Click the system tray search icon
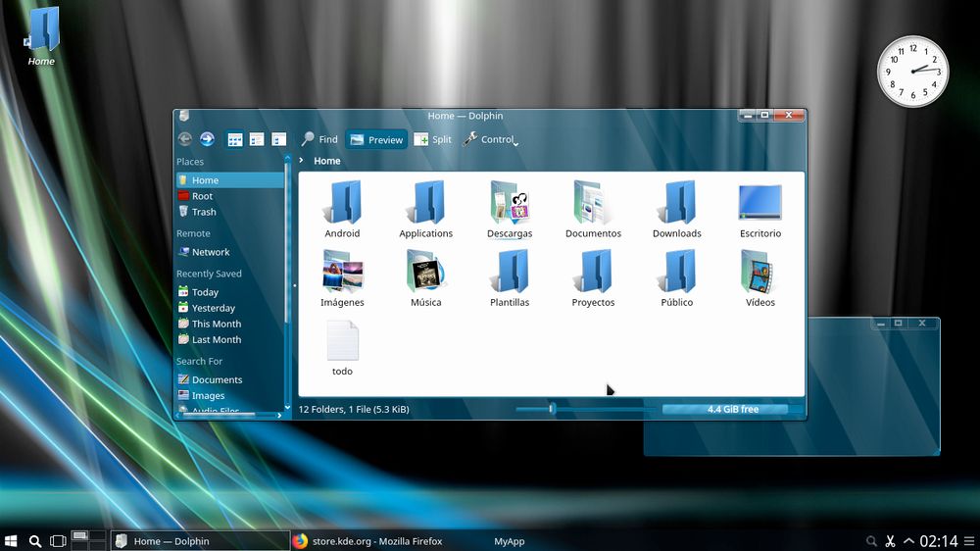 click(x=871, y=541)
